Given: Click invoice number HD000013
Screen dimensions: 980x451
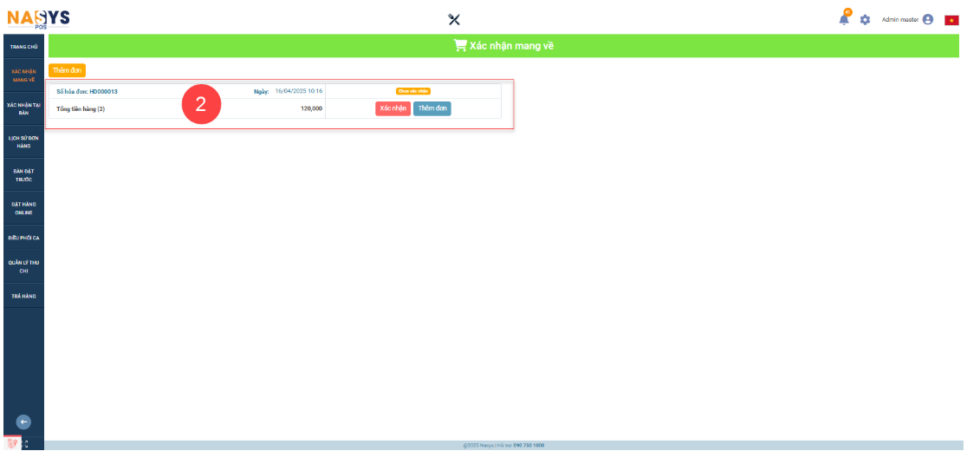Looking at the screenshot, I should pos(103,91).
